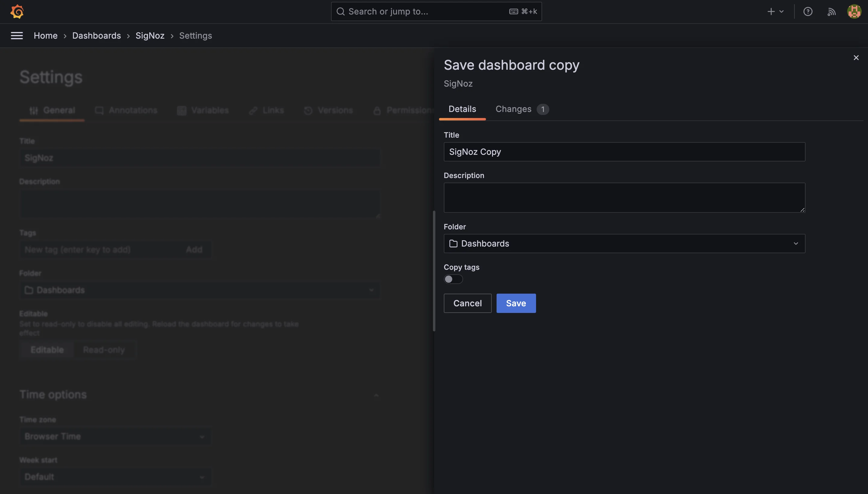This screenshot has height=494, width=868.
Task: Select the Read-only option
Action: [x=104, y=350]
